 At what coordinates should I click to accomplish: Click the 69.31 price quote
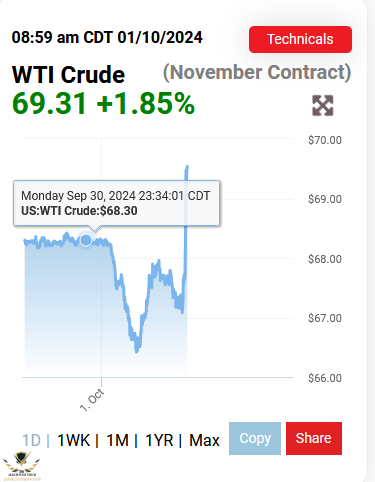coord(49,103)
